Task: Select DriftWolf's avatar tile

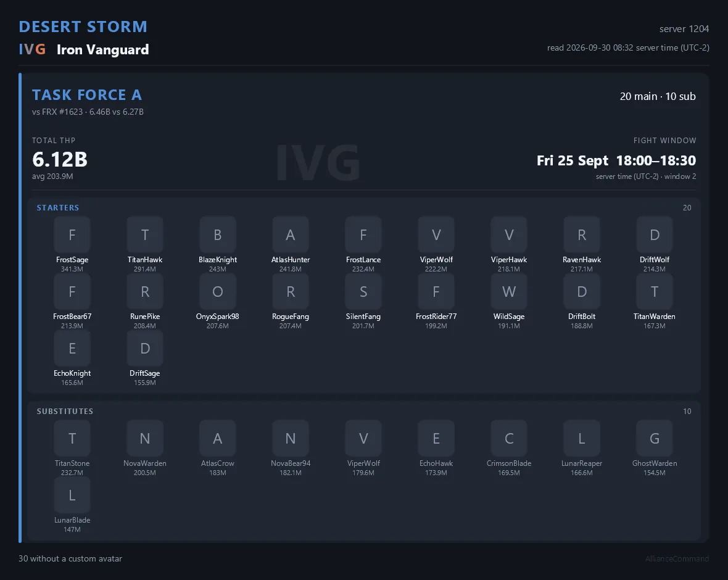Action: 655,234
